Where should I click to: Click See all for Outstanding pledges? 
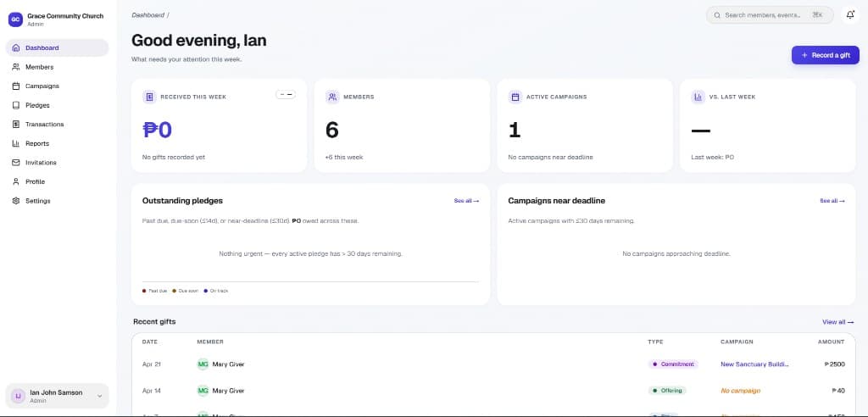(467, 201)
